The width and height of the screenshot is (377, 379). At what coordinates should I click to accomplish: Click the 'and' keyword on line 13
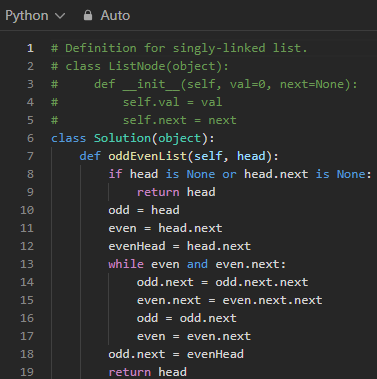197,264
